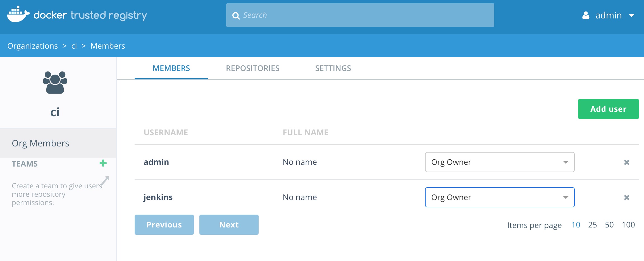The image size is (644, 261).
Task: Add a new team with plus icon
Action: click(x=103, y=163)
